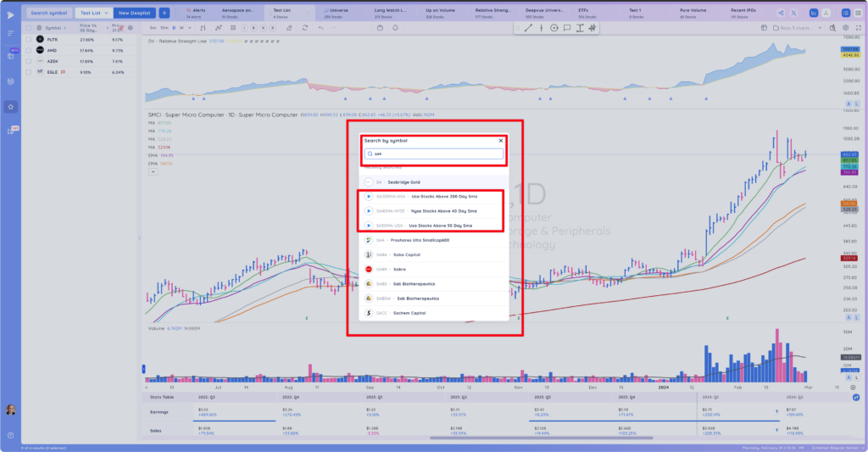Select the circle target drawing tool
Image resolution: width=868 pixels, height=452 pixels.
(554, 28)
